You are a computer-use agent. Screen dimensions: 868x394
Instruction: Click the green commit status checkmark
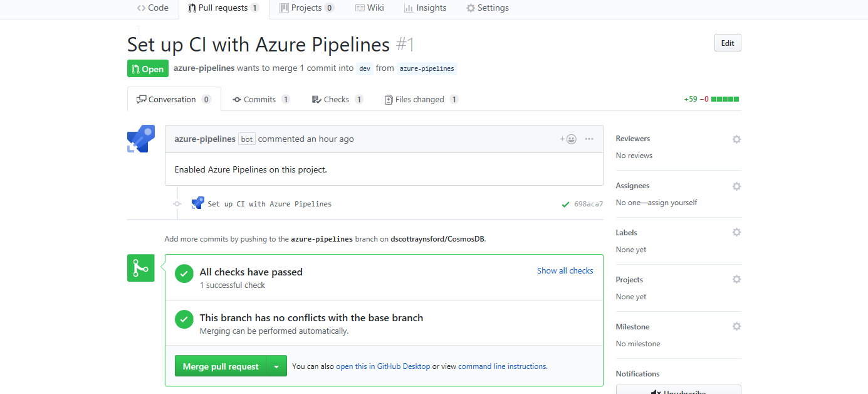[x=566, y=204]
